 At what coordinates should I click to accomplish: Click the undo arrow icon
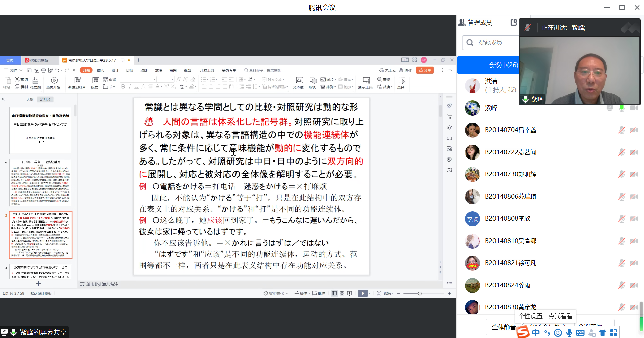(57, 70)
